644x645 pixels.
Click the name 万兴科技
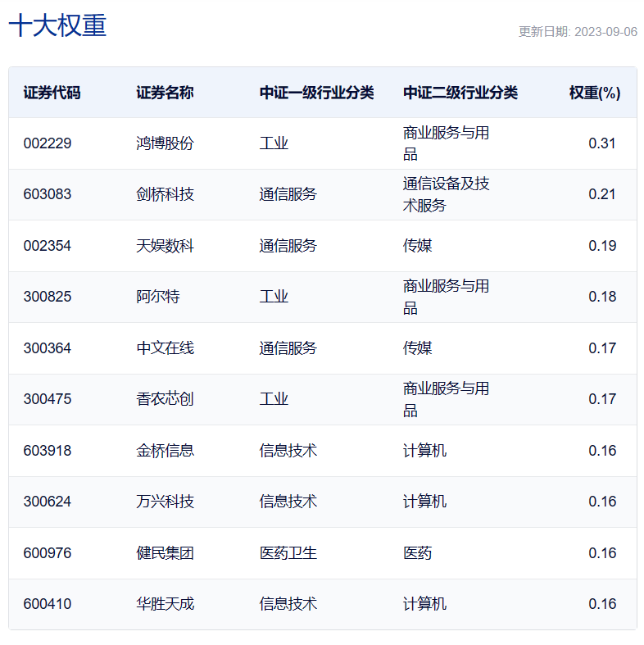[x=165, y=502]
